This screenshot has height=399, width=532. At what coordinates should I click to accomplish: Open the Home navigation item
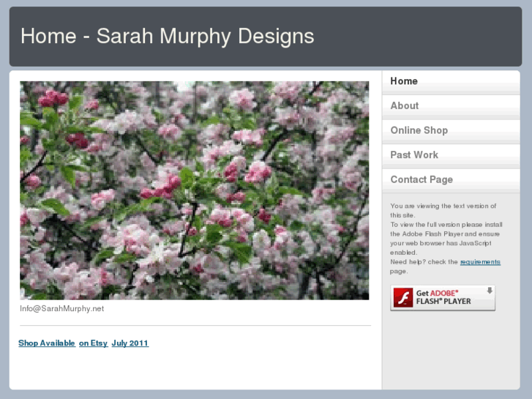(451, 81)
